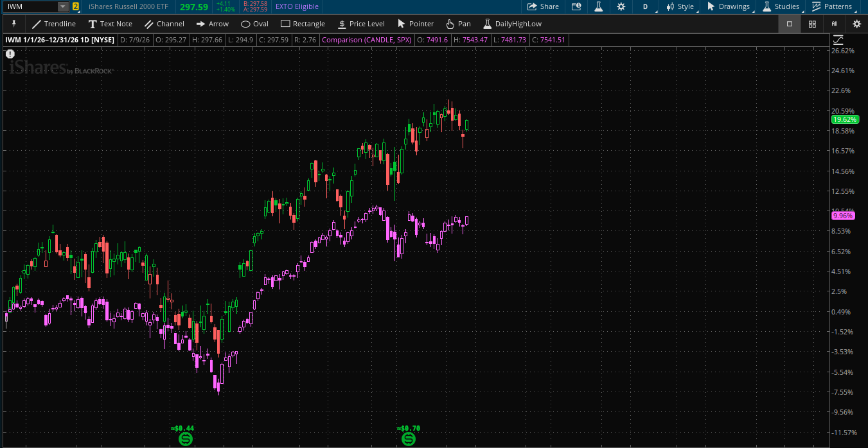The width and height of the screenshot is (868, 448).
Task: Click the exclamation alert icon on chart
Action: pos(10,54)
